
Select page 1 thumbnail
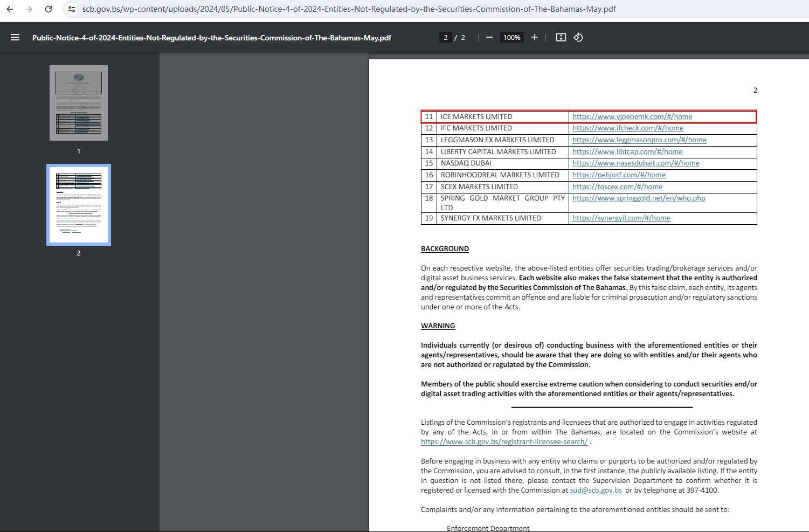point(79,103)
